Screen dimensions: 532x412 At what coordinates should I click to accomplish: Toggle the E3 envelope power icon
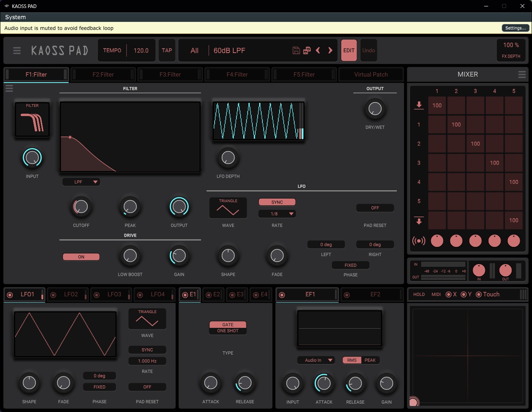pyautogui.click(x=233, y=295)
